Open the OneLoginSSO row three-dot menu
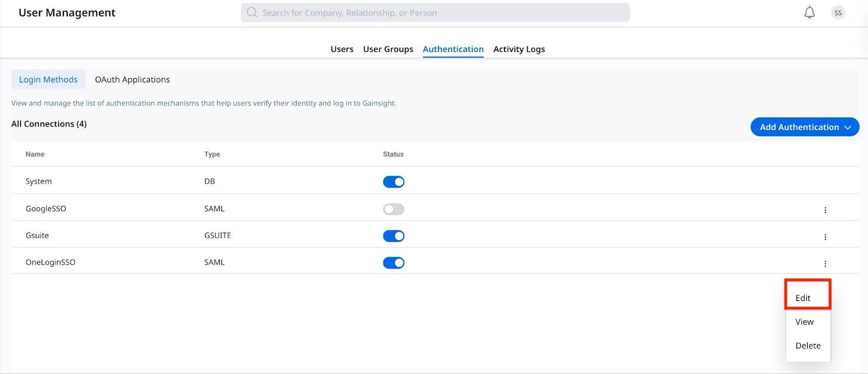Image resolution: width=868 pixels, height=374 pixels. pos(825,264)
